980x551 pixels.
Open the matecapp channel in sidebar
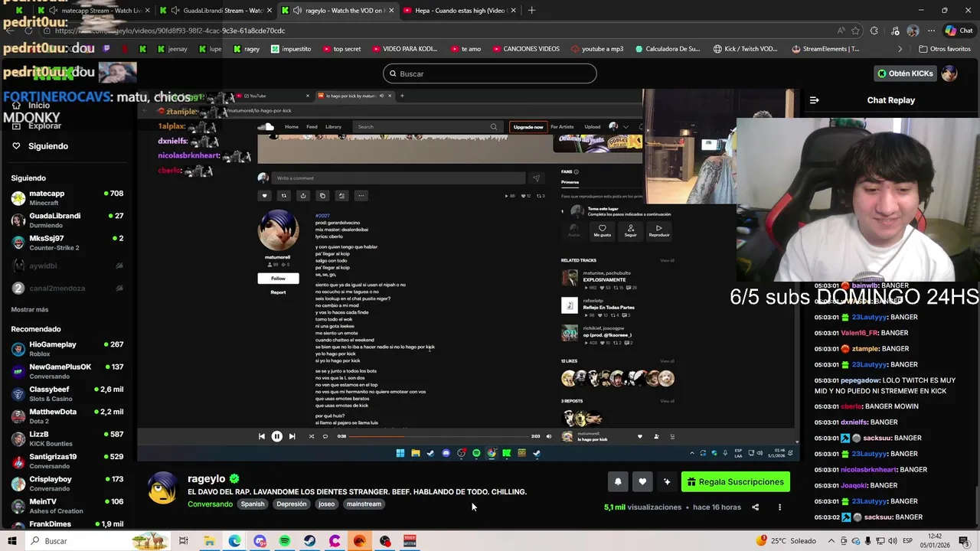tap(67, 197)
